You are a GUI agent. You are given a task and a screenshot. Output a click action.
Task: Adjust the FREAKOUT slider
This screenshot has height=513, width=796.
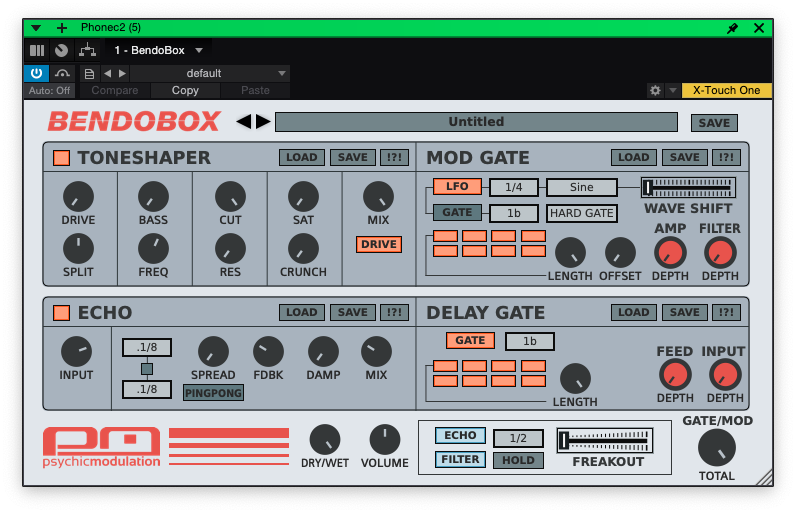tap(605, 440)
